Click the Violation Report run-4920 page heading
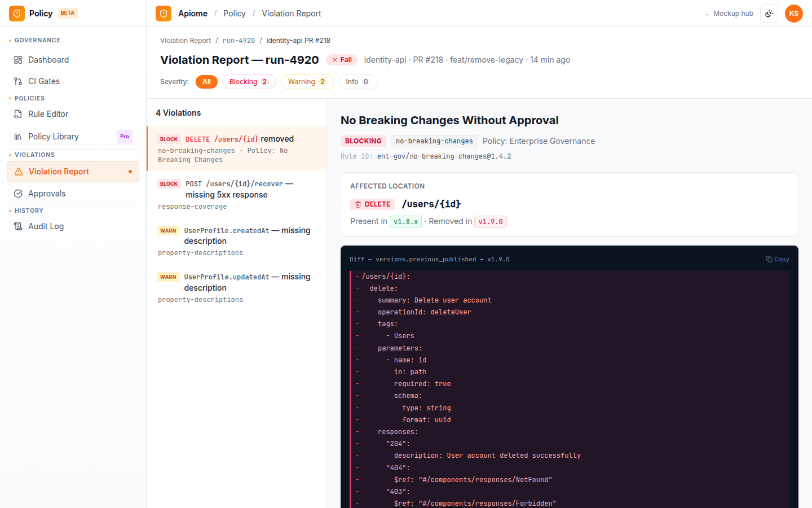Viewport: 812px width, 508px height. coord(239,60)
